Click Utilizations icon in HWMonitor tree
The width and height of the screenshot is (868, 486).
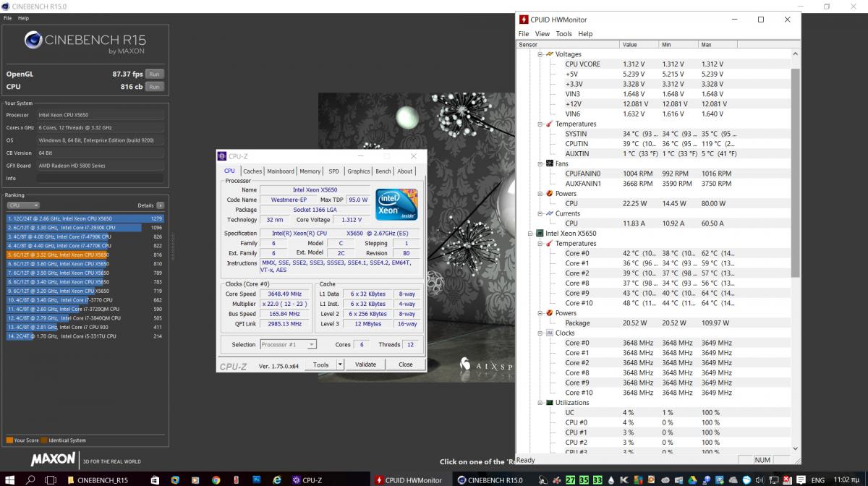pos(550,403)
